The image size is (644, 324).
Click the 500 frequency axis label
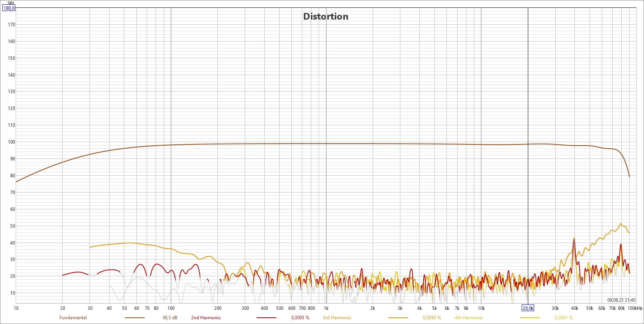(280, 308)
